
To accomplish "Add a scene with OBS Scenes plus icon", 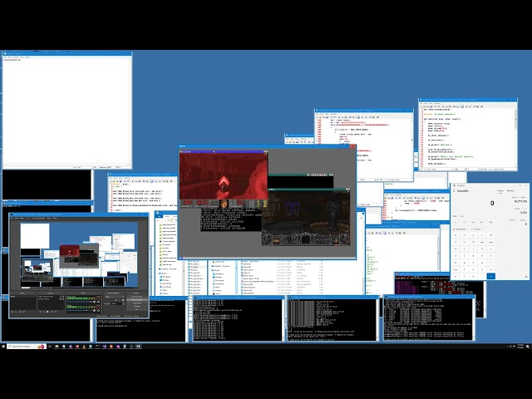I will 12,312.
